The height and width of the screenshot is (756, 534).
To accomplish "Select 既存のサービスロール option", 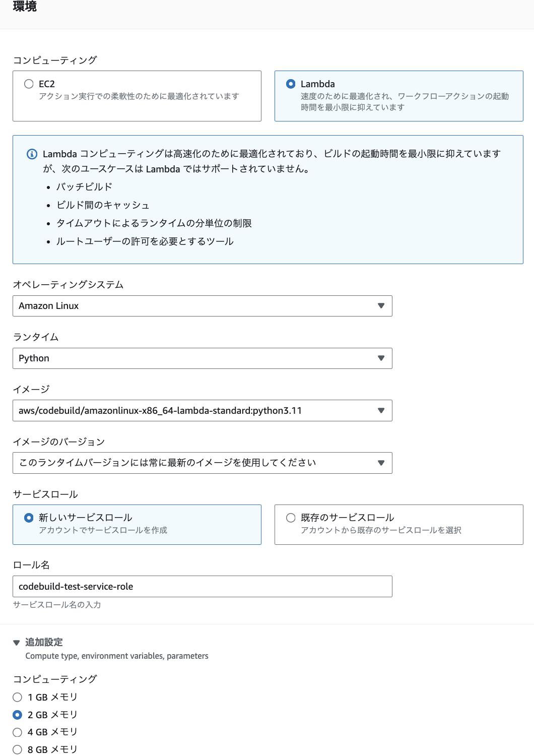I will tap(290, 517).
